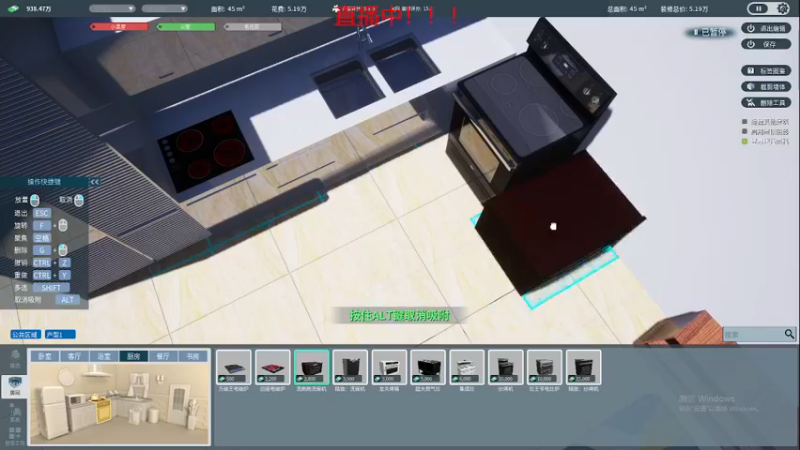Click the delete tool button (删除工具)

(766, 103)
